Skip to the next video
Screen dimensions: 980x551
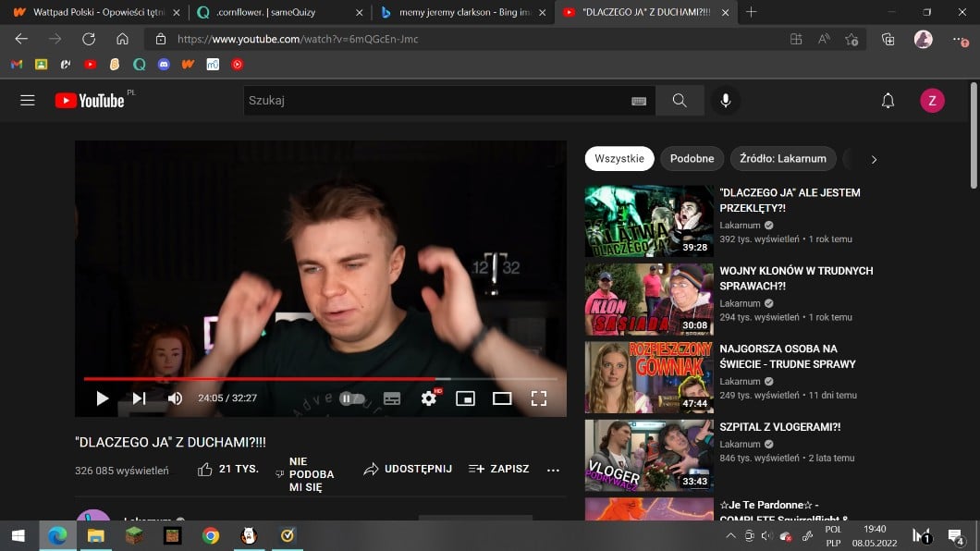[139, 398]
